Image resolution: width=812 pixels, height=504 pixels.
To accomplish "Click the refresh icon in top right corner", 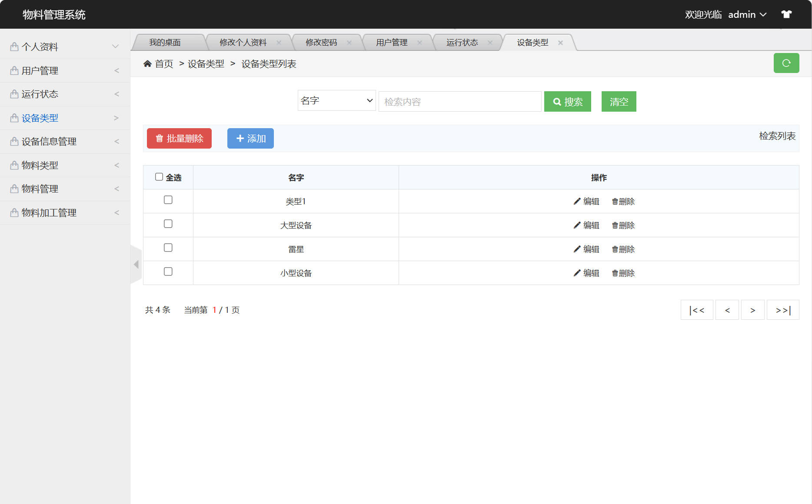I will (786, 63).
